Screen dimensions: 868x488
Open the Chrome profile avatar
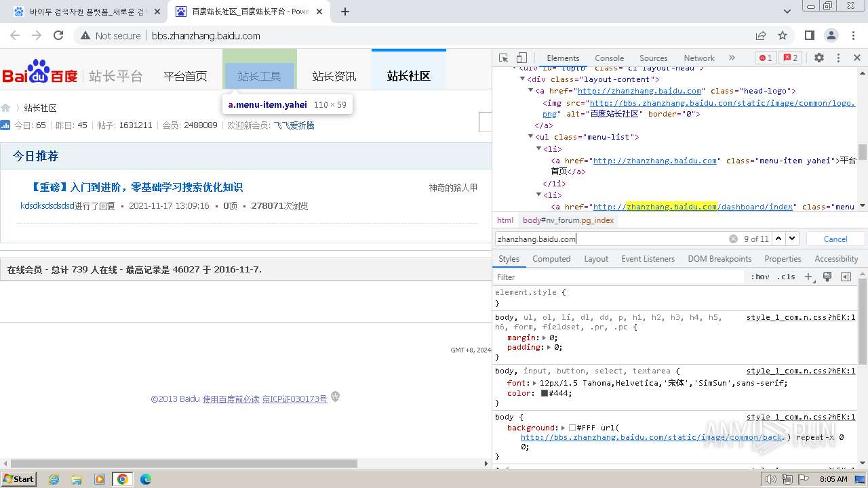[x=831, y=35]
